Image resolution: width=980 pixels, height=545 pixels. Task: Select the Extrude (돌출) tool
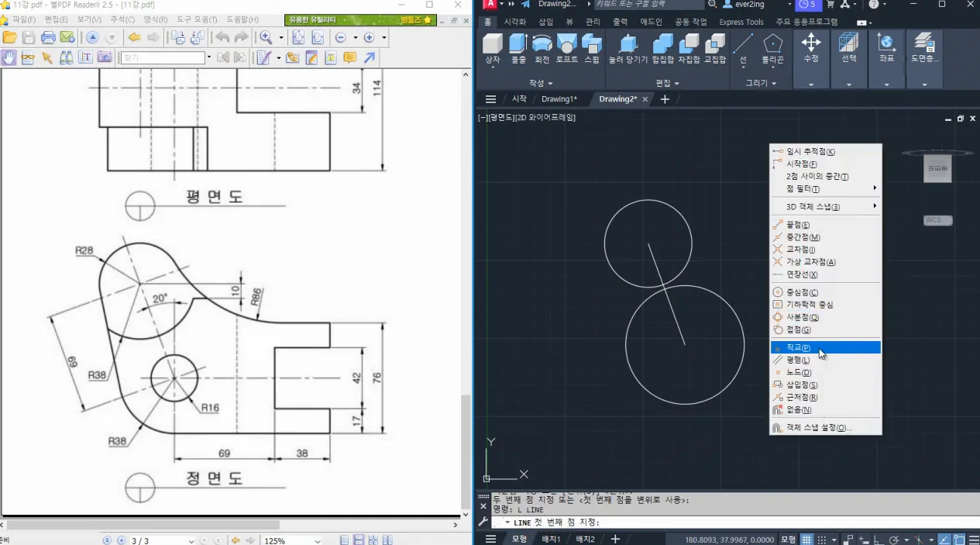[x=518, y=48]
